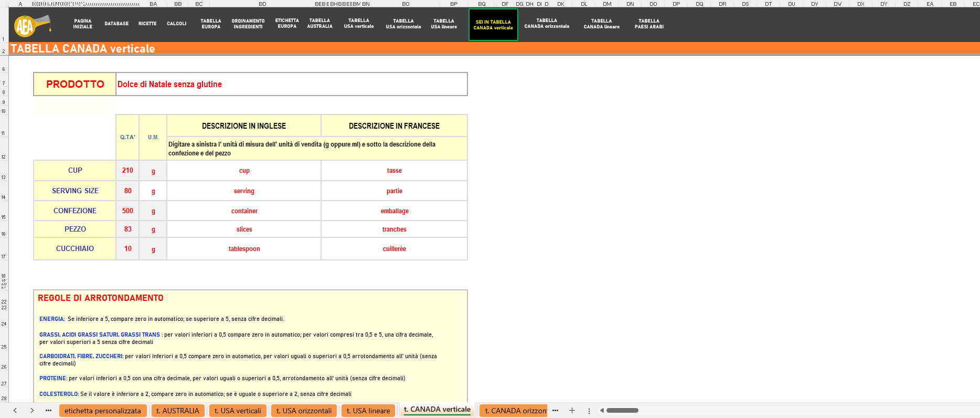Viewport: 980px width, 418px height.
Task: Click REGOLE DI ARROTONDAMENTO heading
Action: click(x=101, y=298)
